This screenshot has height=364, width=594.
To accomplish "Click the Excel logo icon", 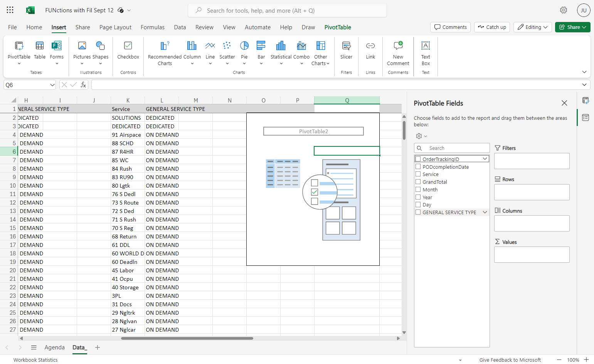I will (x=30, y=10).
